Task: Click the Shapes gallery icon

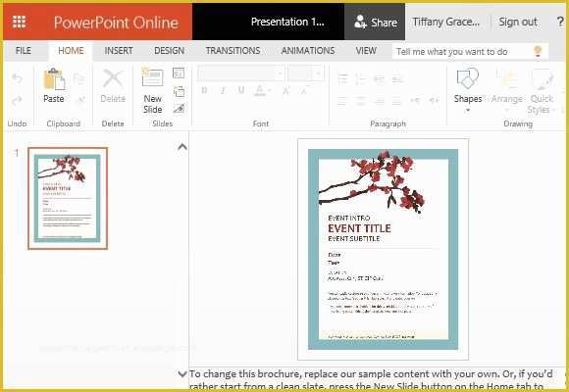Action: pyautogui.click(x=467, y=78)
